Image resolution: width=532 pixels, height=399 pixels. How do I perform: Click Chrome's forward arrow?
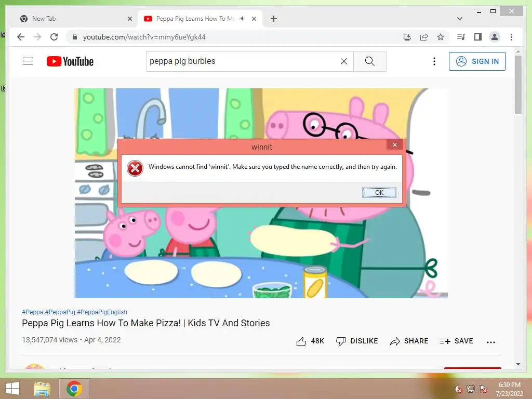[x=37, y=37]
